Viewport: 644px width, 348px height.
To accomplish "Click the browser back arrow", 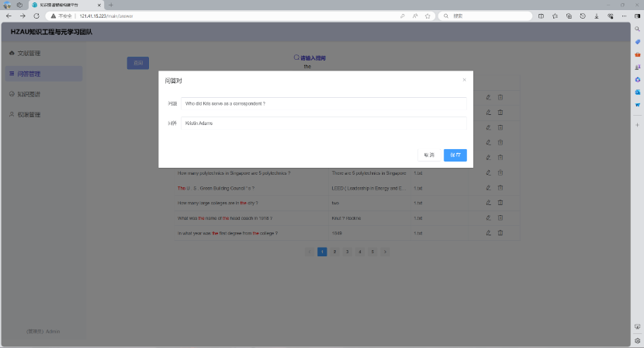I will pyautogui.click(x=9, y=16).
